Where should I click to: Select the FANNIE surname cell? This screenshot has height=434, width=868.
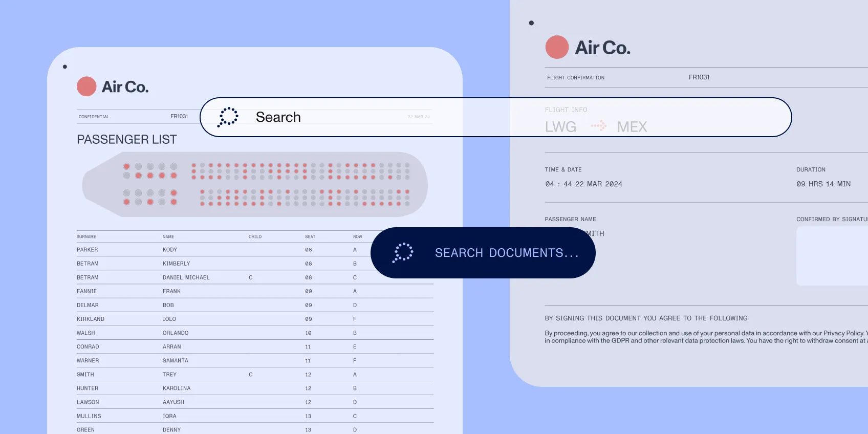coord(86,291)
